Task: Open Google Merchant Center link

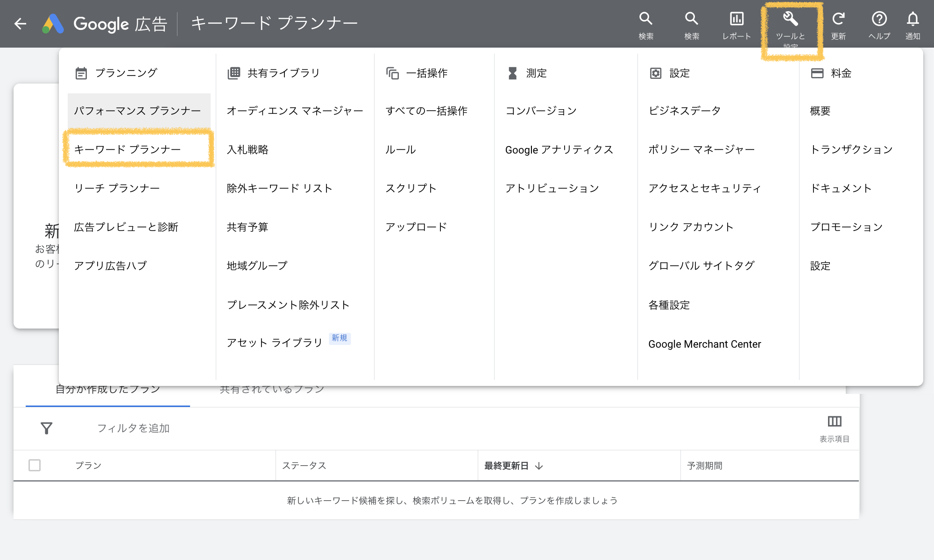Action: [705, 344]
